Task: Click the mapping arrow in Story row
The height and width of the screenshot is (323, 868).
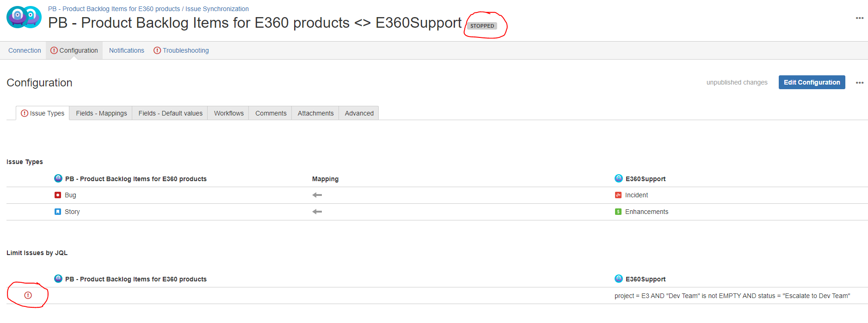Action: coord(317,212)
